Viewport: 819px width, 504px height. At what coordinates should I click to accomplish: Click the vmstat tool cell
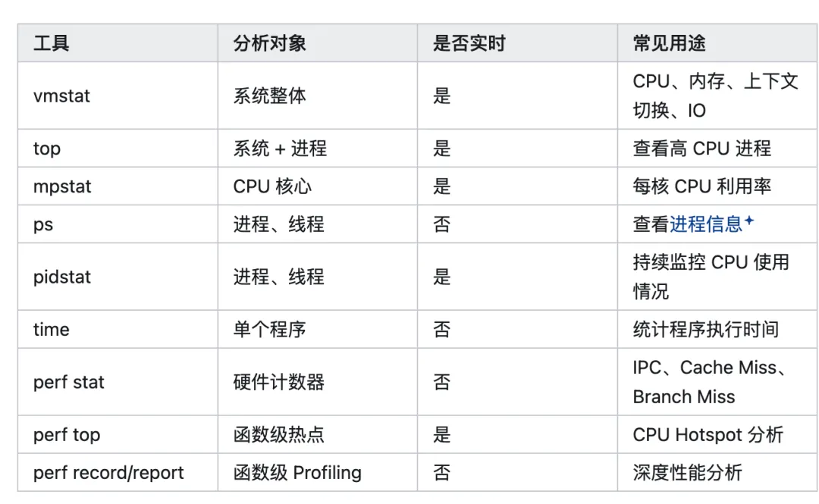[x=118, y=95]
